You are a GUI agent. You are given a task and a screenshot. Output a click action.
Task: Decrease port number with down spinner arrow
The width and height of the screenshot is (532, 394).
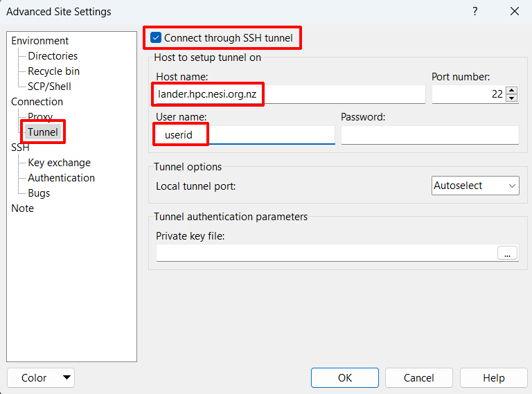click(x=512, y=98)
